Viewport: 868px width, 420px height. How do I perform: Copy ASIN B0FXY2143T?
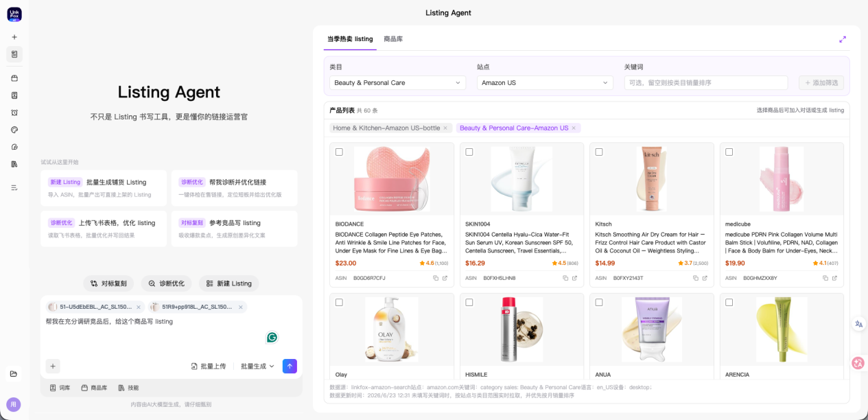pos(696,278)
